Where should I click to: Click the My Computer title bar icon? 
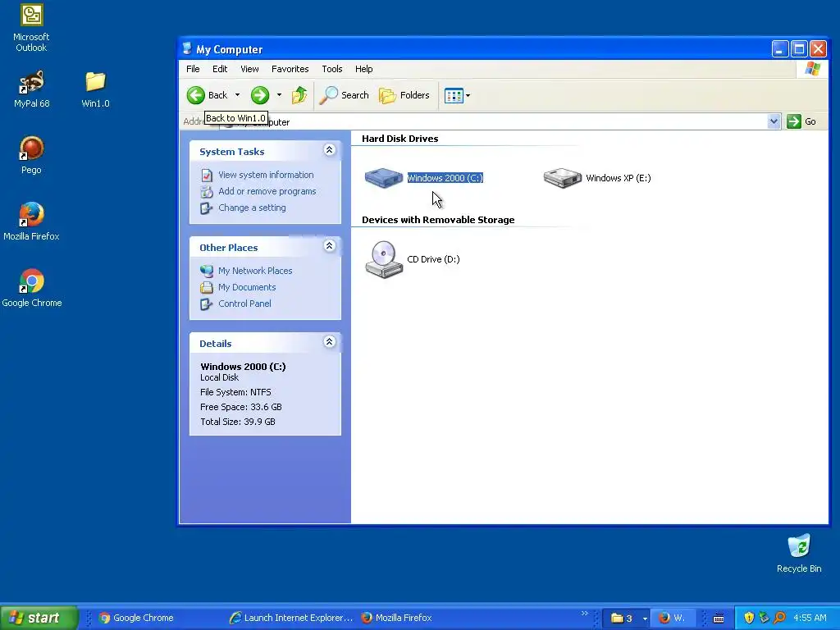187,48
